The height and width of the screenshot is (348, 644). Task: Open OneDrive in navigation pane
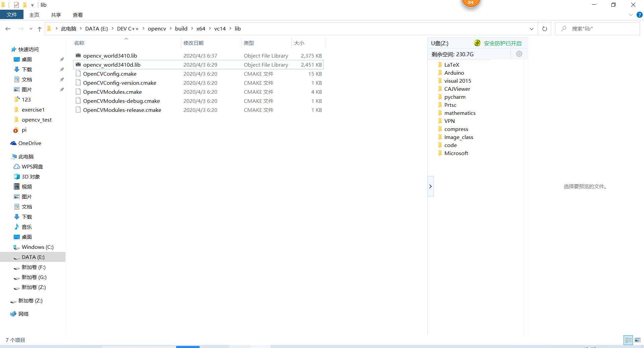click(x=30, y=143)
